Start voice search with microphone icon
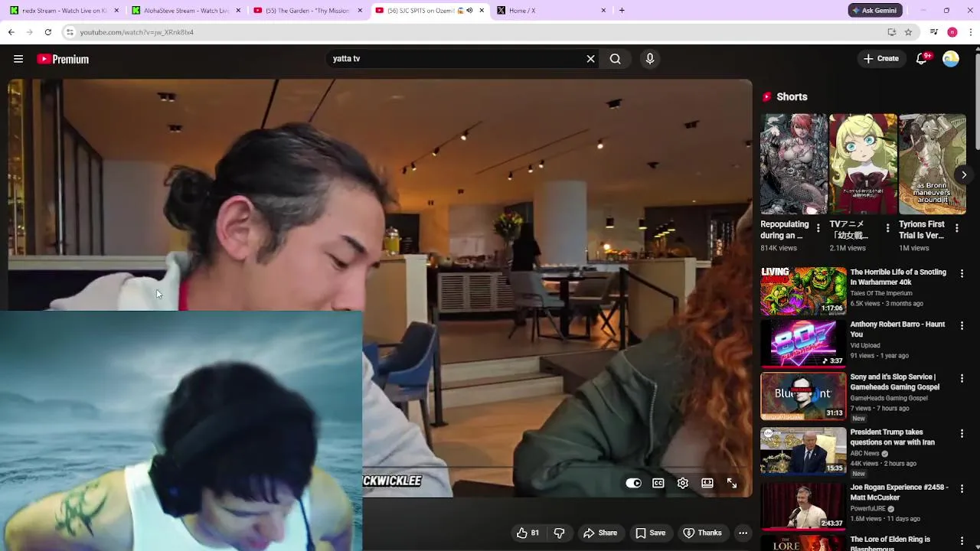The image size is (980, 551). 650,59
